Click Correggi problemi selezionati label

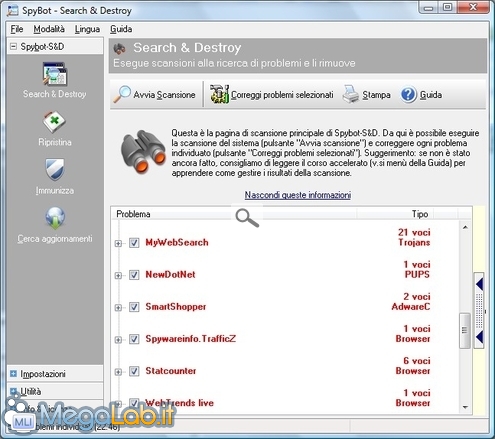pyautogui.click(x=282, y=95)
